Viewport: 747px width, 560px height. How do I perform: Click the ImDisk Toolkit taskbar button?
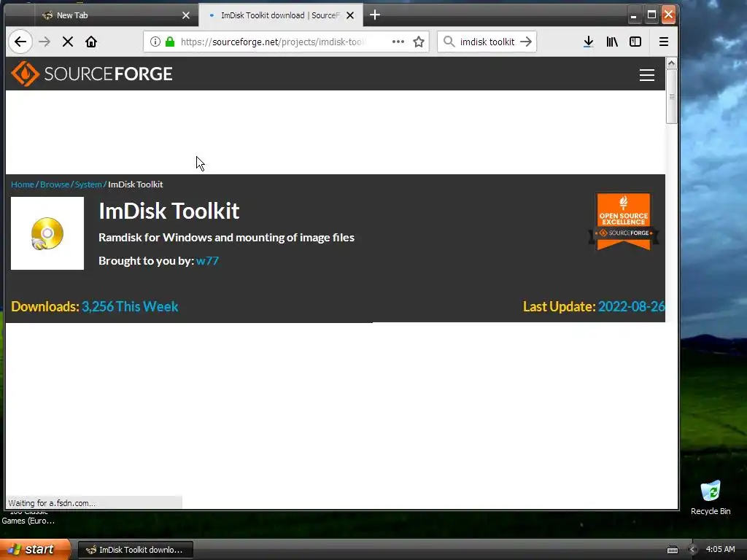(x=135, y=550)
